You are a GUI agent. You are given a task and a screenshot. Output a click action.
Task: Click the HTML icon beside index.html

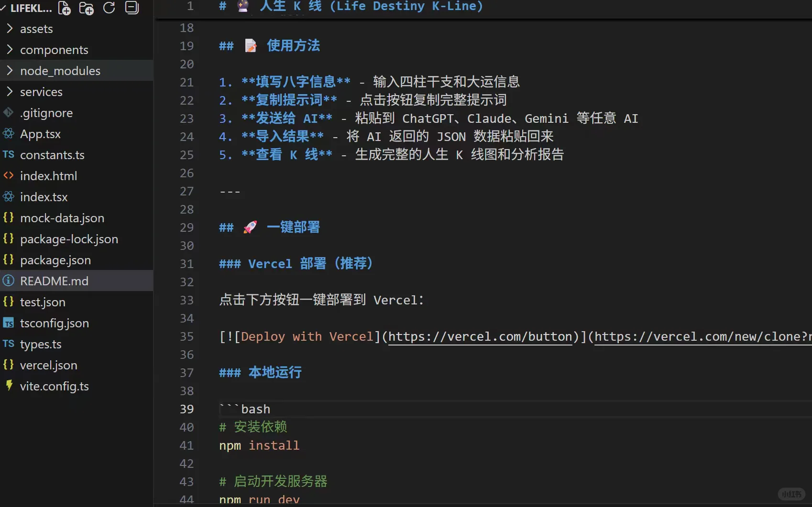pyautogui.click(x=8, y=176)
